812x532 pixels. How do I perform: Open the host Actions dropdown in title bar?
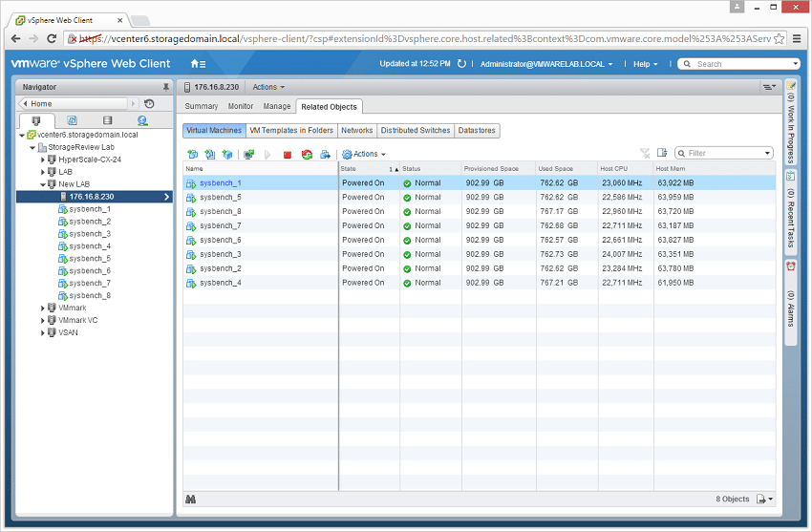click(x=268, y=87)
